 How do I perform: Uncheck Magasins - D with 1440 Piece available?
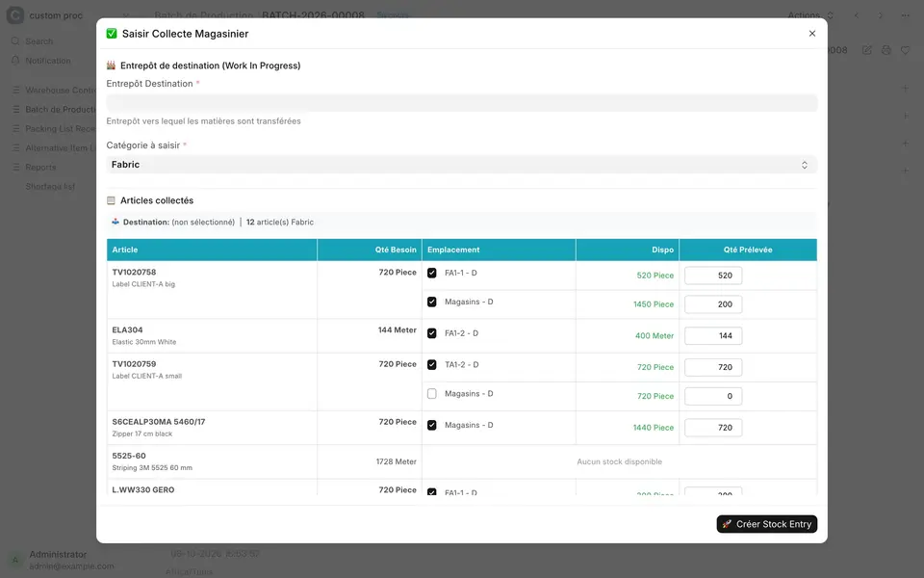point(432,425)
